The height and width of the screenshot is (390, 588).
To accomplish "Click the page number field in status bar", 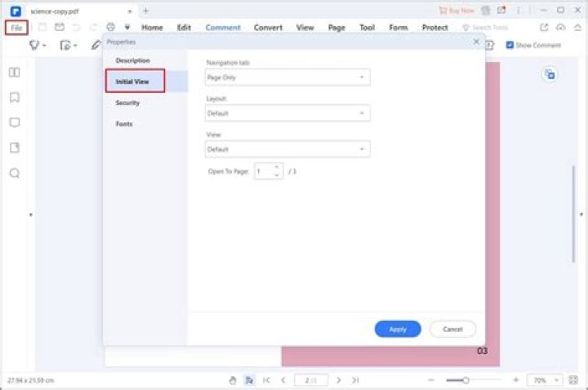I will 311,380.
